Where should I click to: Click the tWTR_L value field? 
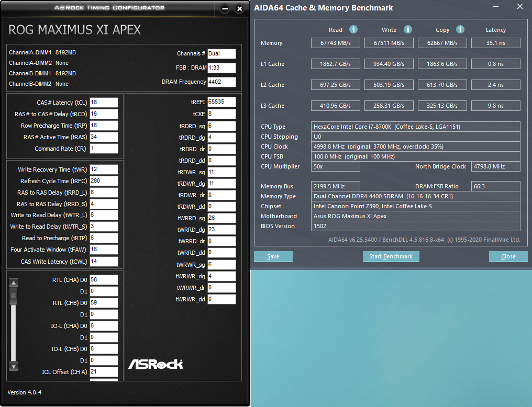[x=104, y=215]
